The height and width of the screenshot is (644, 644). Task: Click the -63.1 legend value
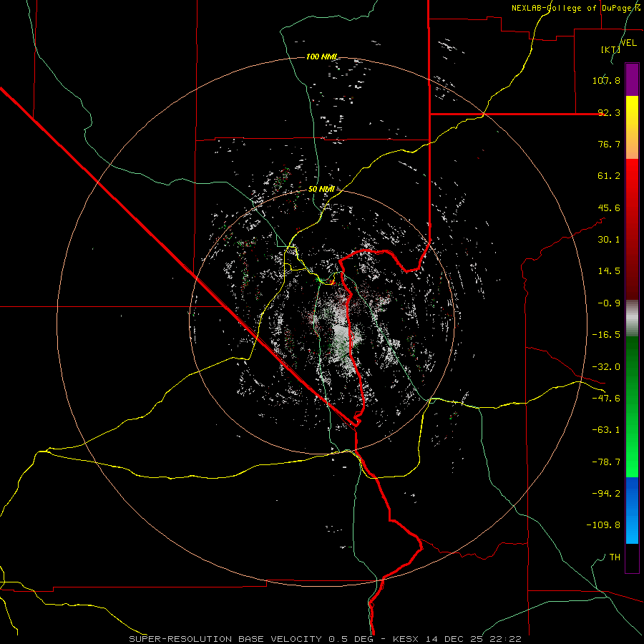[606, 430]
